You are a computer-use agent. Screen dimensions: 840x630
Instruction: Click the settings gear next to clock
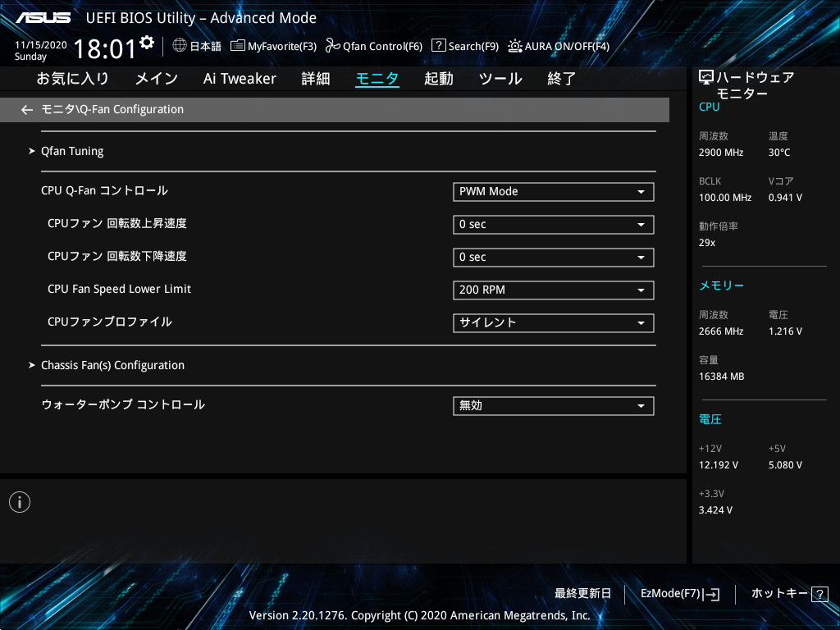[x=147, y=43]
